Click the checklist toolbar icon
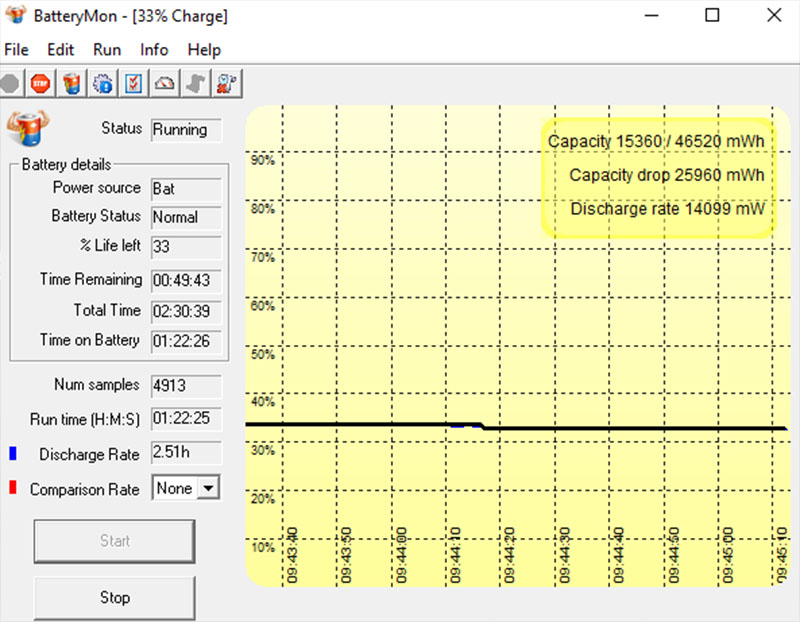Viewport: 800px width, 622px height. pos(134,83)
